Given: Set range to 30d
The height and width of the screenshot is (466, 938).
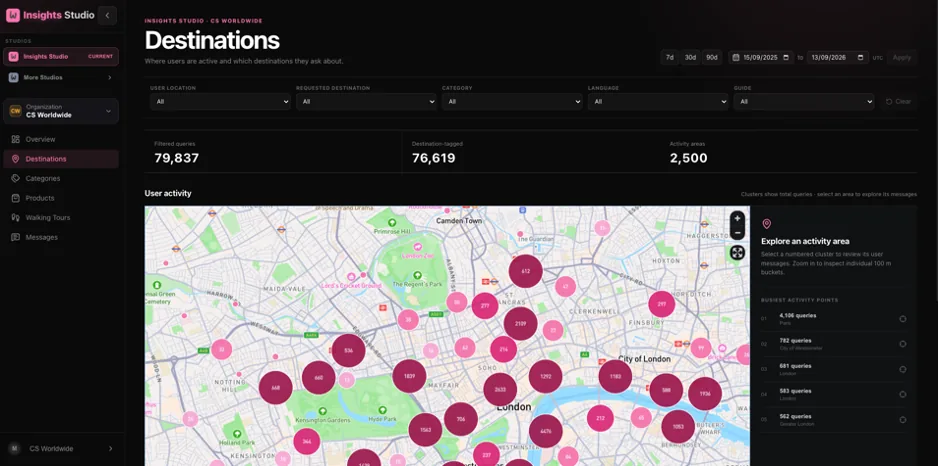Looking at the screenshot, I should pos(690,57).
